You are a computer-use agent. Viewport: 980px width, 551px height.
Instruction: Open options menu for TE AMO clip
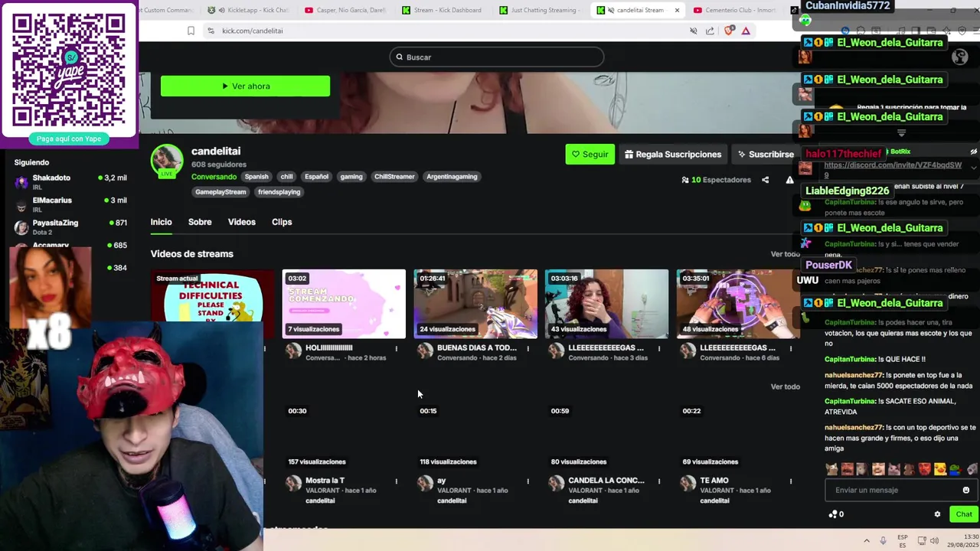point(790,481)
